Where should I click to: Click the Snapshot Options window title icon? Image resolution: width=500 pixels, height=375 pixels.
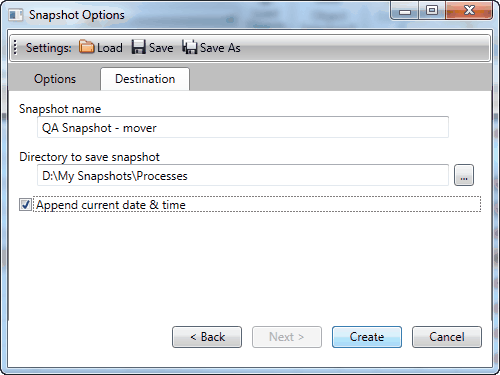15,15
